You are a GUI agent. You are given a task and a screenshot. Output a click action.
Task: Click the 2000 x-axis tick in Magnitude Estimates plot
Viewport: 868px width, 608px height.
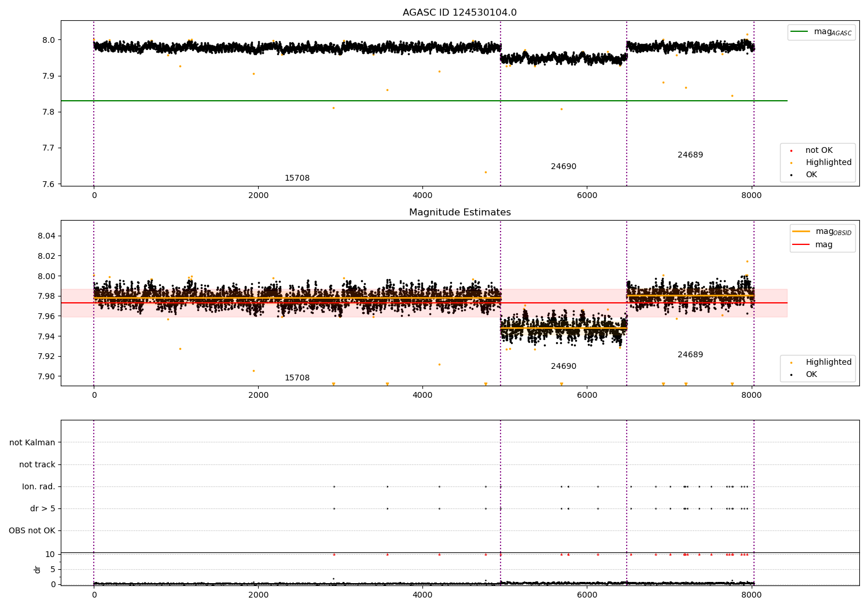(x=258, y=395)
